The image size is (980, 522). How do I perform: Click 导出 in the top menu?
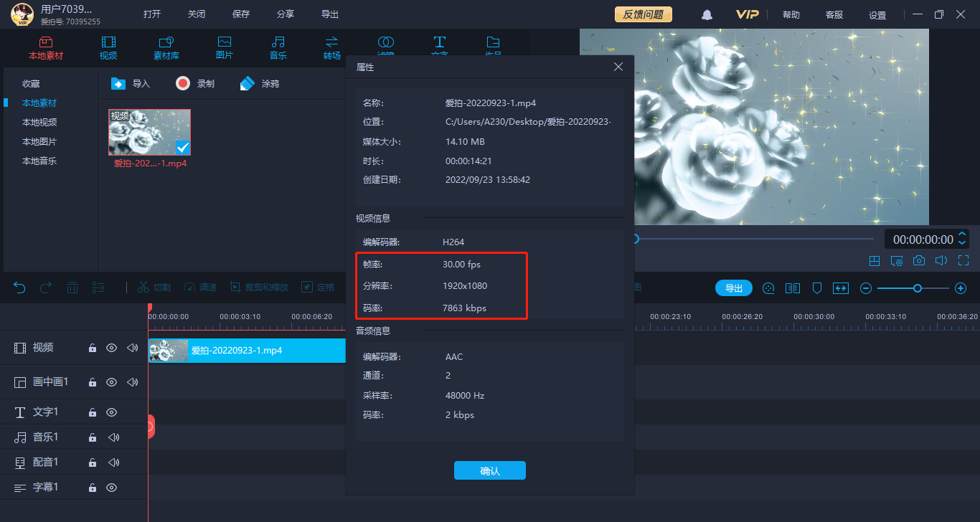click(330, 14)
